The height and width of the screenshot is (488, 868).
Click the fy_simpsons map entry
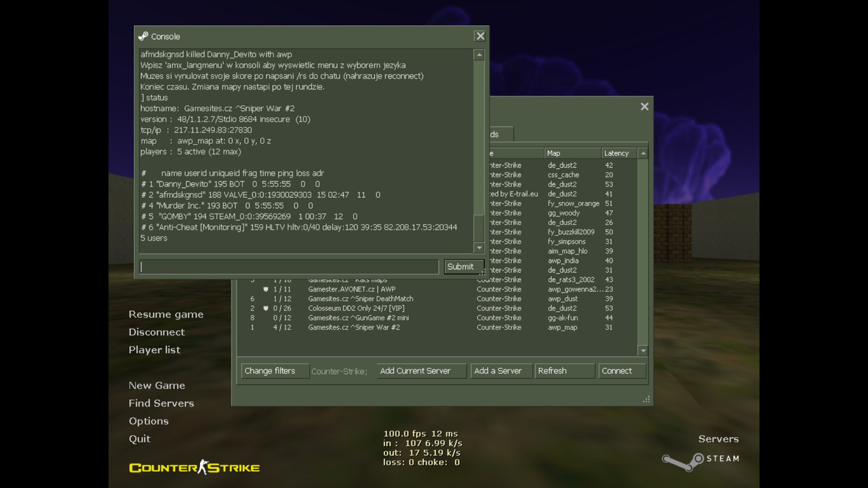pos(567,241)
